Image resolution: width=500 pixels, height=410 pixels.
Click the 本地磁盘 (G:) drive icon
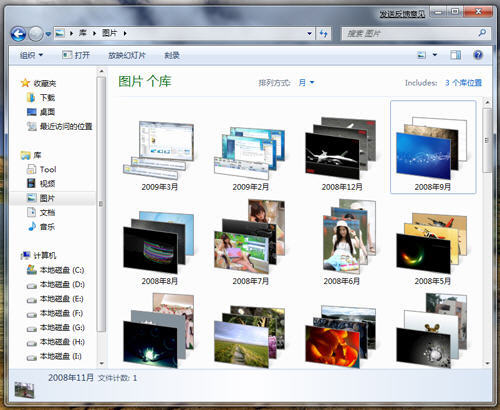(32, 329)
